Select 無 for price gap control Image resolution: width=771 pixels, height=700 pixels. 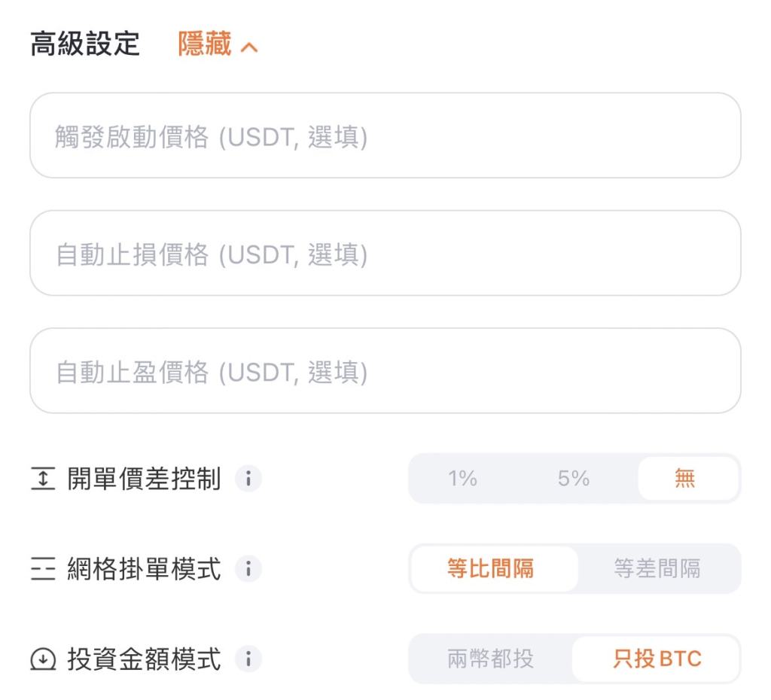[685, 479]
